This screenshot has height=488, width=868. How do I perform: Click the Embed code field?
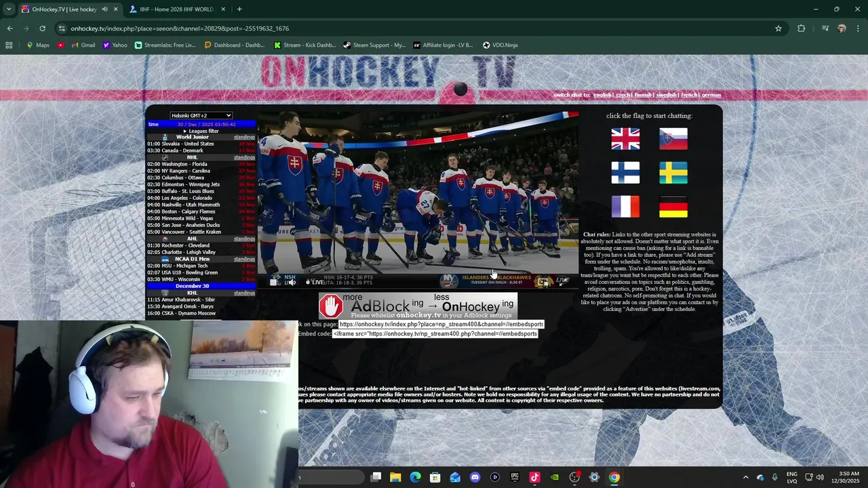pos(435,333)
